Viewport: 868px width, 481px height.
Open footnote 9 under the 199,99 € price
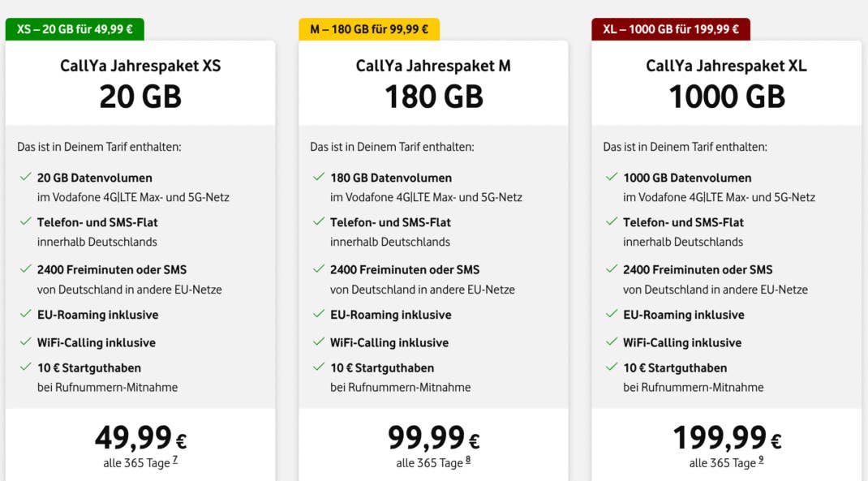tap(761, 461)
